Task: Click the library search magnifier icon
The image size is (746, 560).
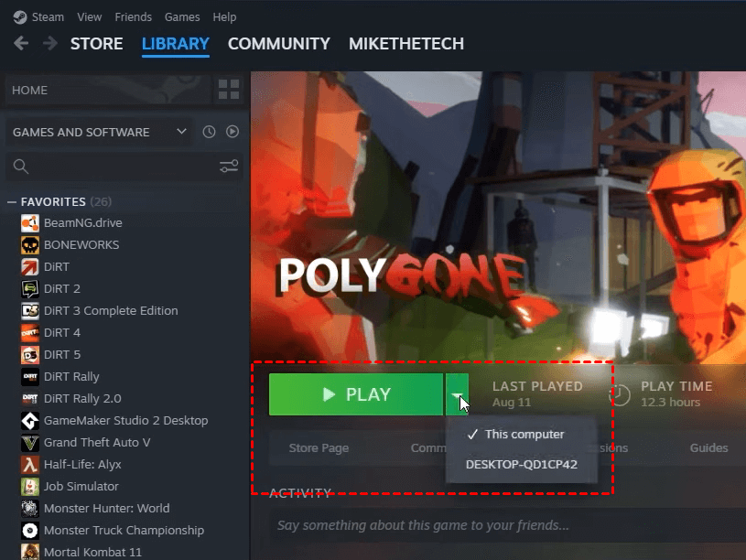Action: coord(21,167)
